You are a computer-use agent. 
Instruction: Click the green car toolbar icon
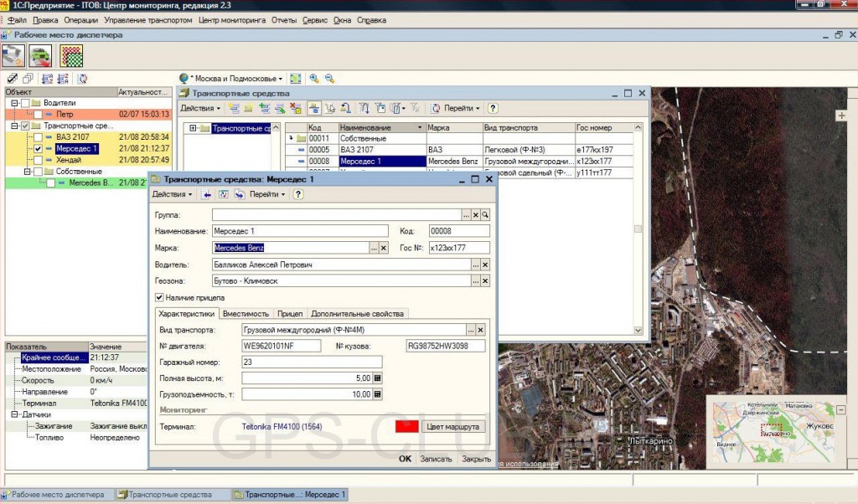(x=40, y=56)
